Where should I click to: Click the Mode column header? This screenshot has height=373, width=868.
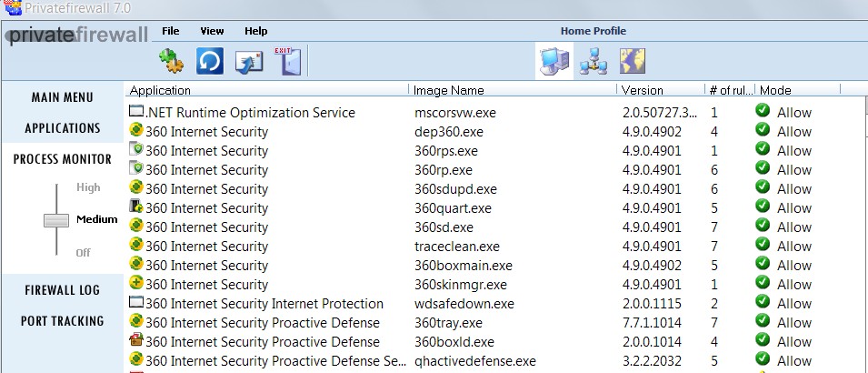pos(775,90)
